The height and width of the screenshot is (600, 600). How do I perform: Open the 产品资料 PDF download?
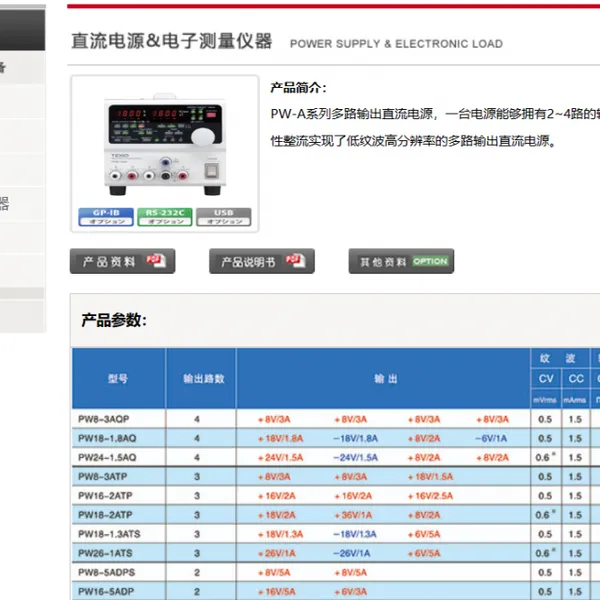(122, 261)
